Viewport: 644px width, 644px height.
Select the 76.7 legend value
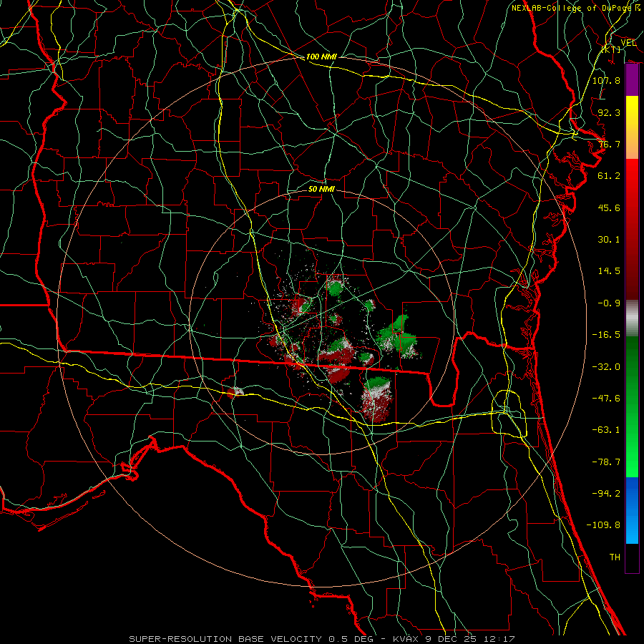click(609, 144)
